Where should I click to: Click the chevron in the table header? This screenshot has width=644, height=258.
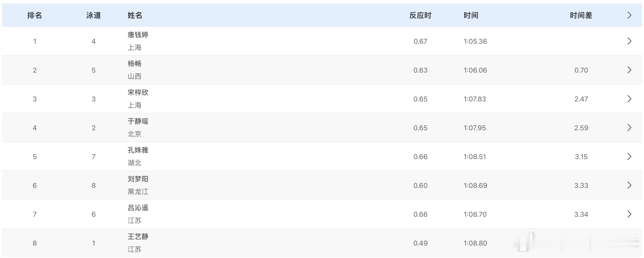[x=630, y=15]
